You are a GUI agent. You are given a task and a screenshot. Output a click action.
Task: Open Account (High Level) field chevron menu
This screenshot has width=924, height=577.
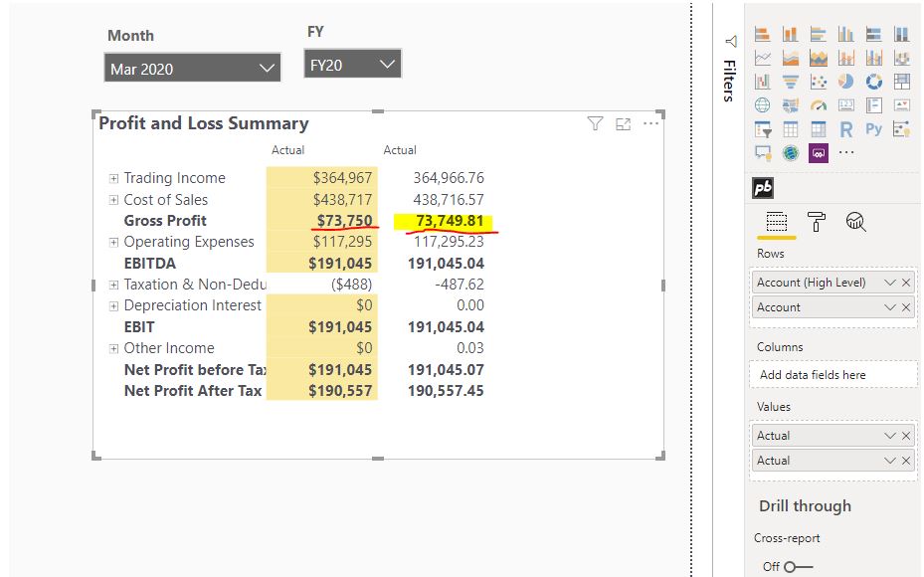coord(890,283)
